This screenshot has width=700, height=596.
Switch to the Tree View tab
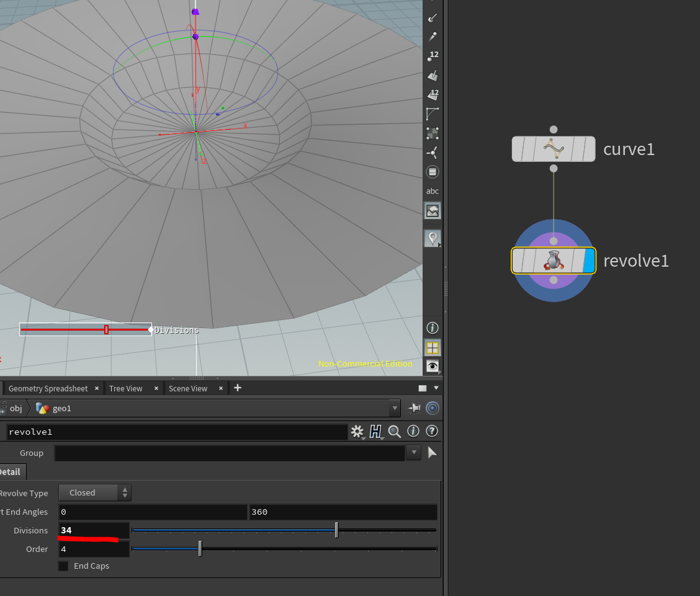tap(125, 388)
